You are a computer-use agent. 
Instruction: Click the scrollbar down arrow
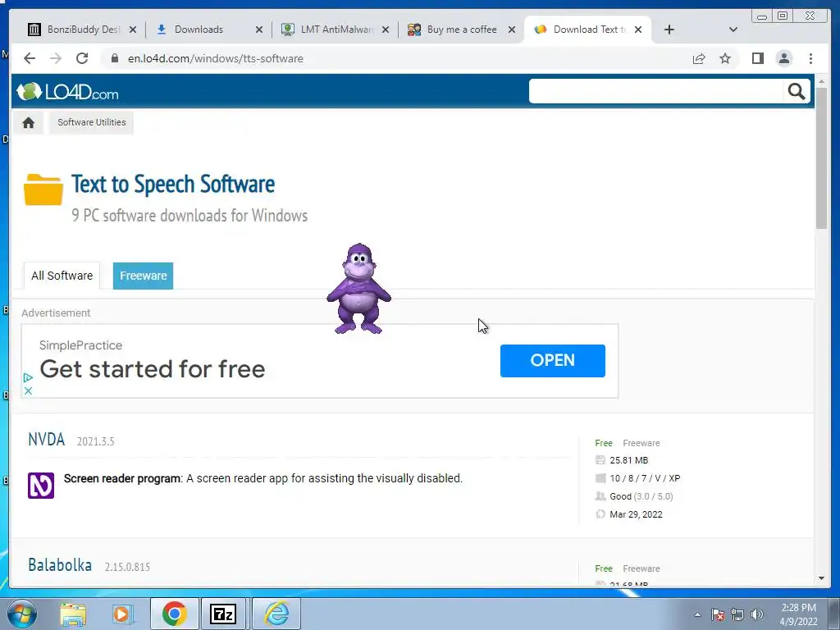(x=821, y=578)
